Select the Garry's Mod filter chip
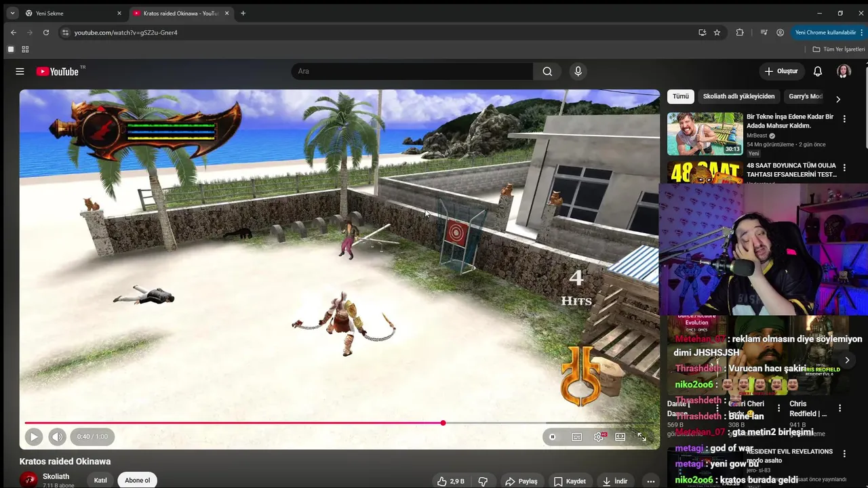The height and width of the screenshot is (488, 868). pyautogui.click(x=805, y=96)
